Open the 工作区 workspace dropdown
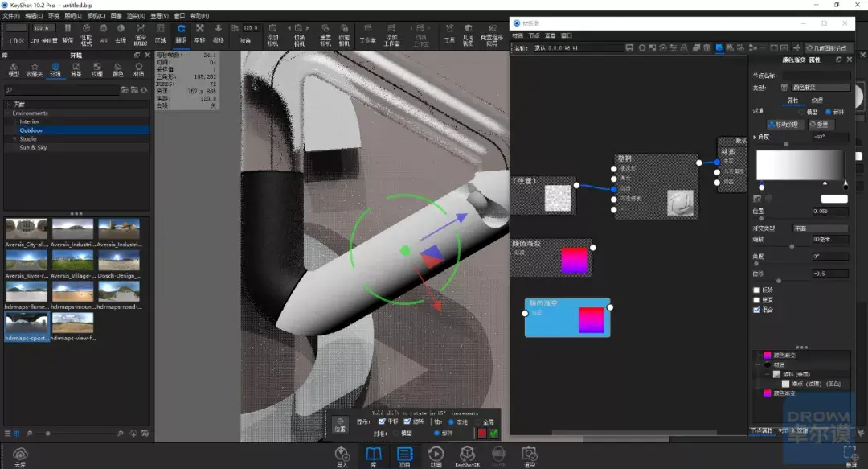The width and height of the screenshot is (868, 469). (17, 27)
